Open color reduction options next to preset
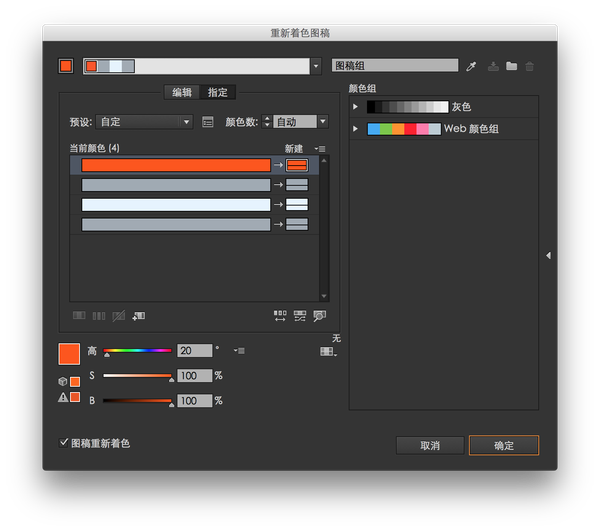The image size is (600, 531). pyautogui.click(x=207, y=122)
